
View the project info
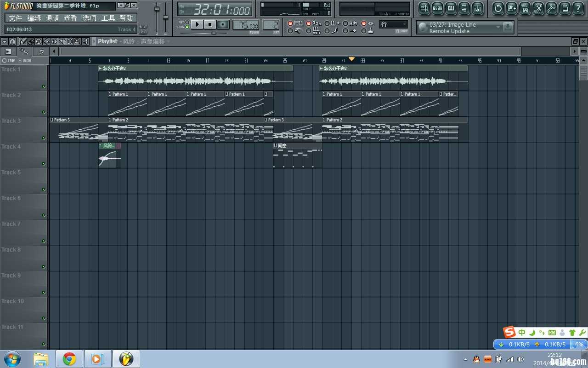point(565,8)
